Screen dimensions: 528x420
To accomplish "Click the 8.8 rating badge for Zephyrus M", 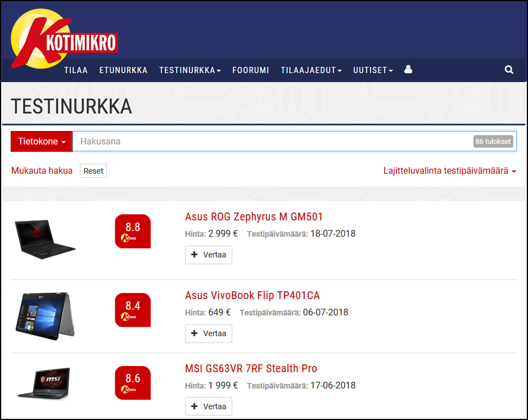I will point(132,231).
